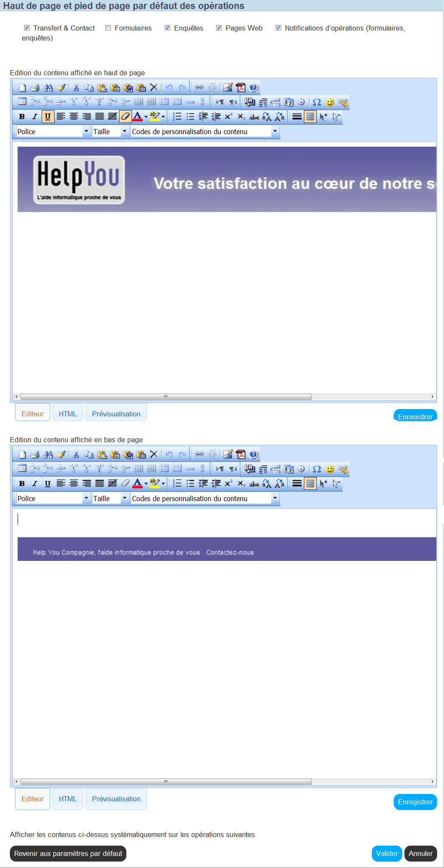Click Enregistrer button under header editor
Image resolution: width=444 pixels, height=868 pixels.
[415, 416]
